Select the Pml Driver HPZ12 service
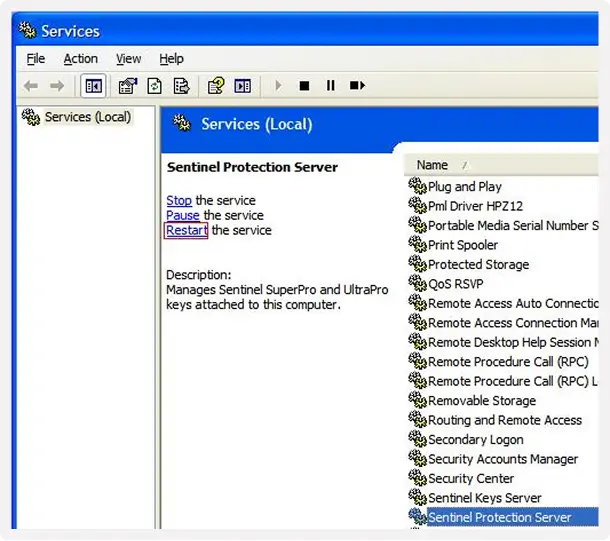This screenshot has width=610, height=541. point(475,206)
